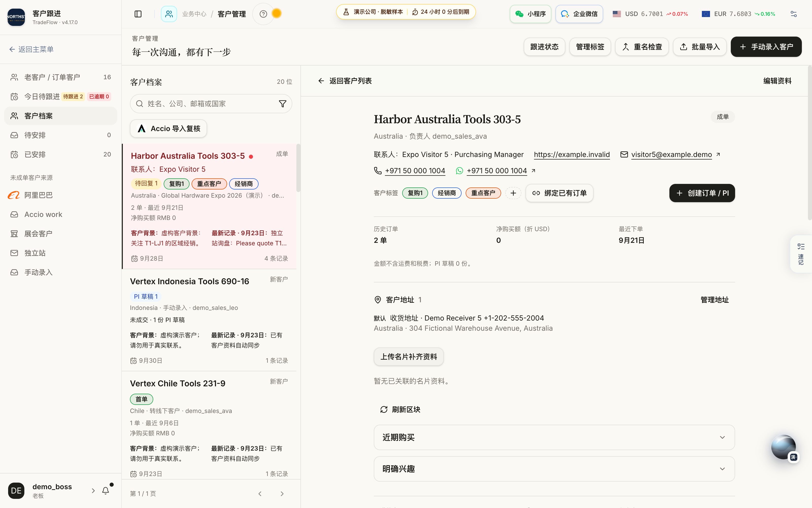The image size is (812, 508).
Task: Click 创建订单 / PI button
Action: [x=702, y=193]
